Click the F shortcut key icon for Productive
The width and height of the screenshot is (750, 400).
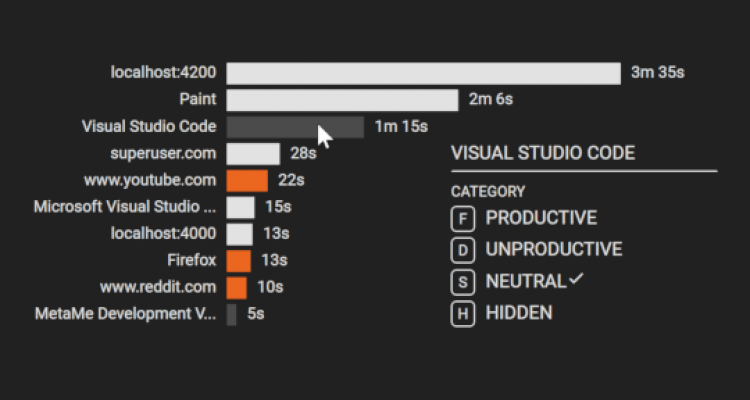(x=463, y=218)
